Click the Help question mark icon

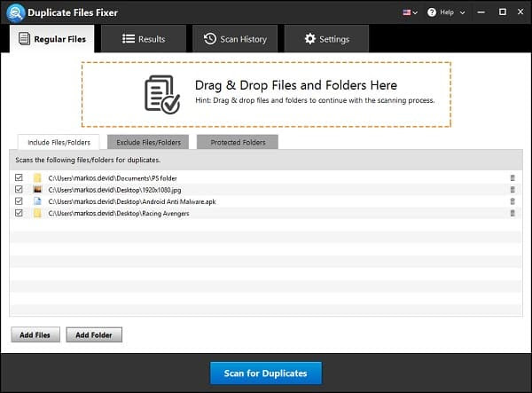[432, 12]
